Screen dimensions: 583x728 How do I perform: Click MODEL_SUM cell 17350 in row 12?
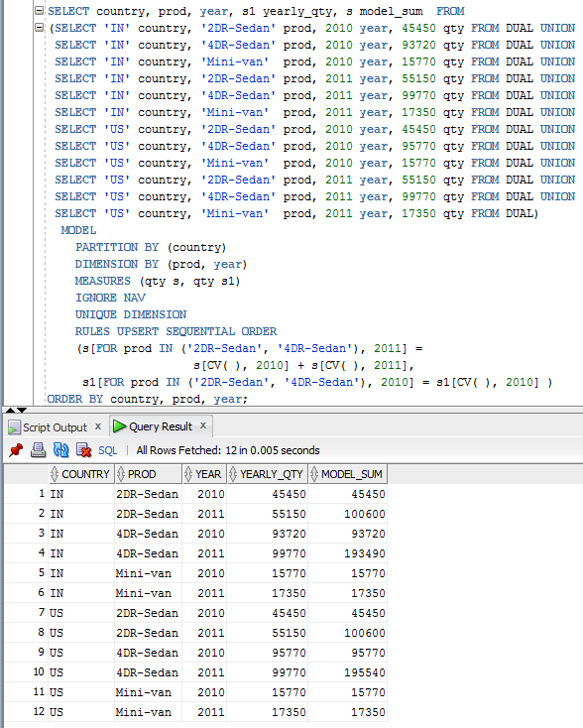348,712
